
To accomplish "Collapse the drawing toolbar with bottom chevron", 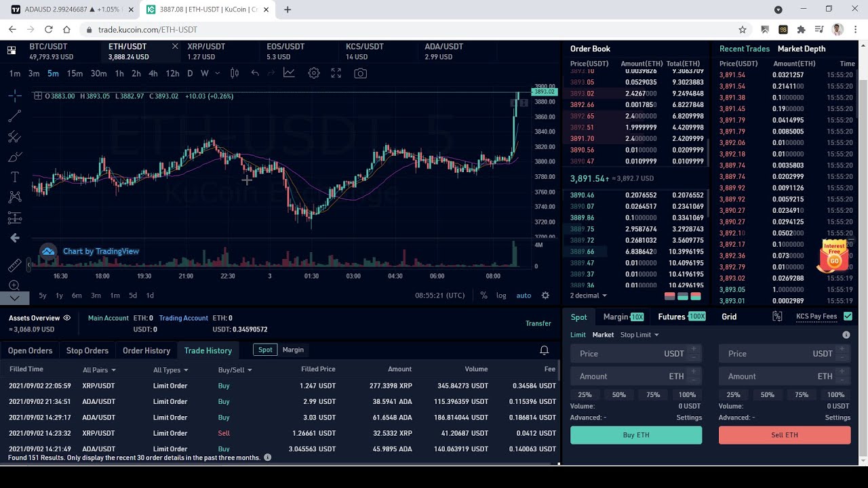I will point(14,298).
